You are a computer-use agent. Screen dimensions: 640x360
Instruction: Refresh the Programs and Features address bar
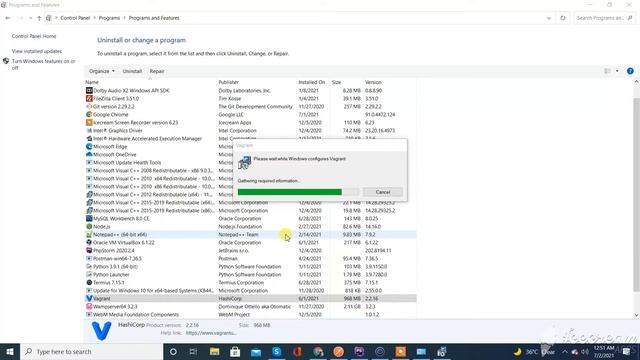click(563, 18)
